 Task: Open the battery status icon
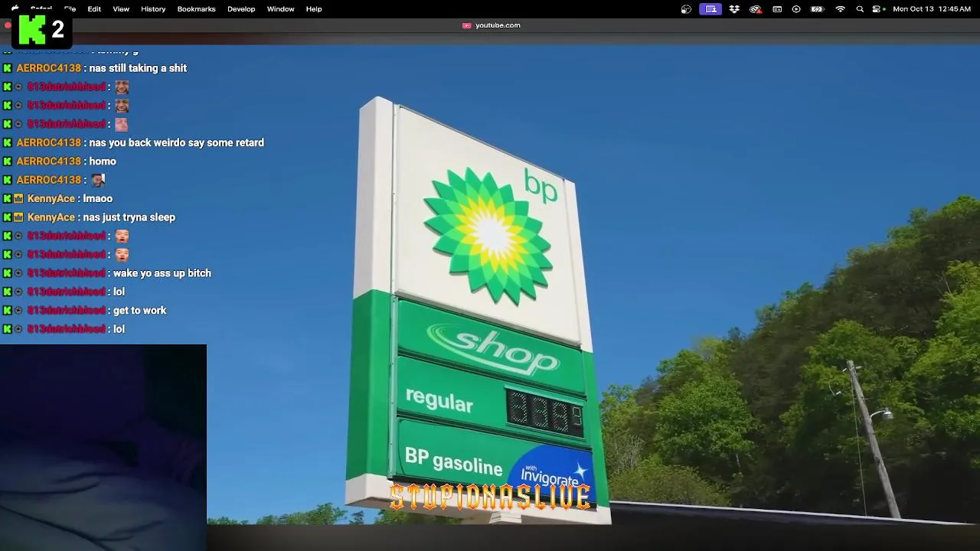click(x=818, y=9)
